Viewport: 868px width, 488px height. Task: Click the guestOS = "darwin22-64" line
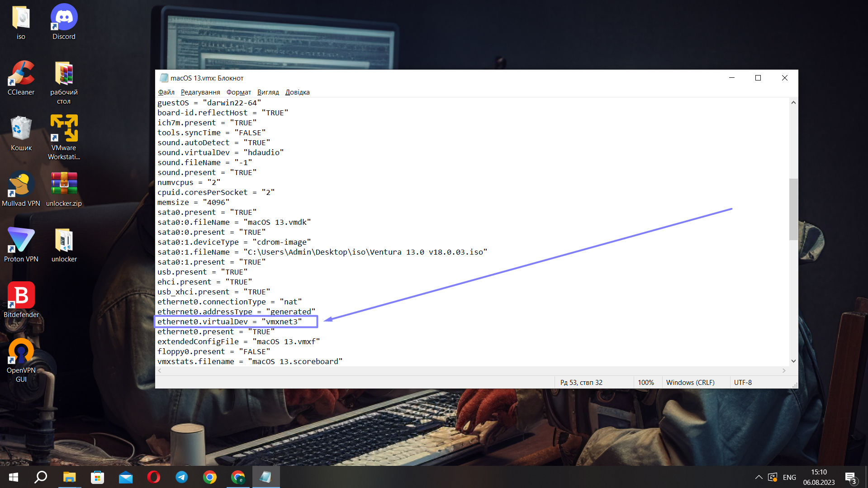[209, 103]
